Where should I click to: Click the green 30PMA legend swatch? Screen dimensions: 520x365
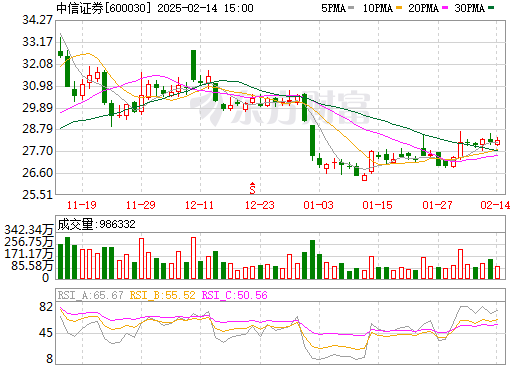pyautogui.click(x=491, y=7)
